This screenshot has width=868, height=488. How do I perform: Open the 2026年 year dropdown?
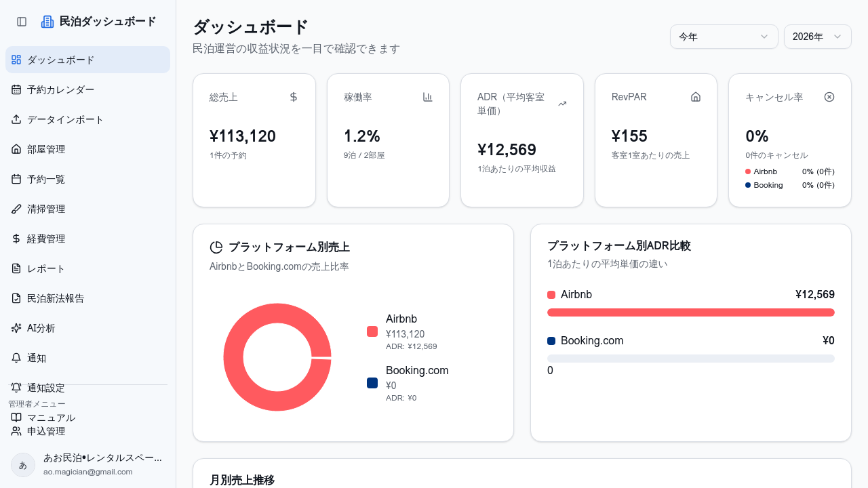(817, 37)
